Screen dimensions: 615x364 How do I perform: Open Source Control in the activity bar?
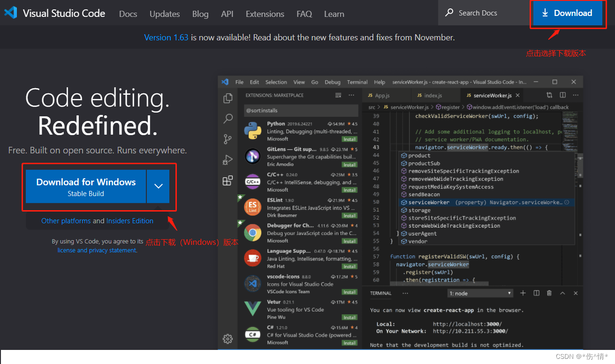pyautogui.click(x=228, y=139)
